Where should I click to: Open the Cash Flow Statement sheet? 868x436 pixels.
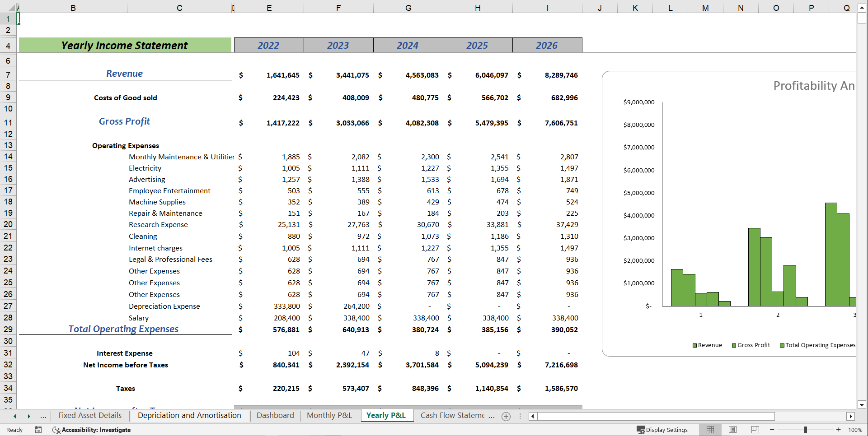(453, 415)
